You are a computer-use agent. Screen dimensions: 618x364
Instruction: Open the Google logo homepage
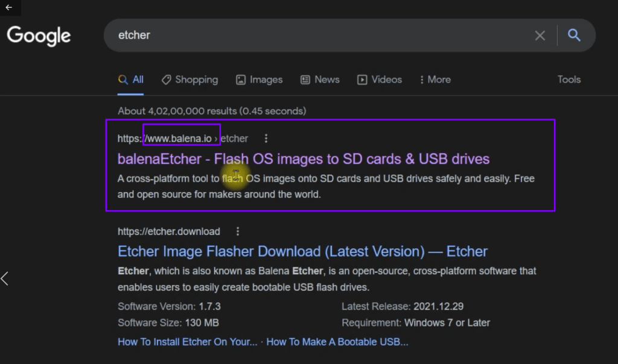[39, 36]
